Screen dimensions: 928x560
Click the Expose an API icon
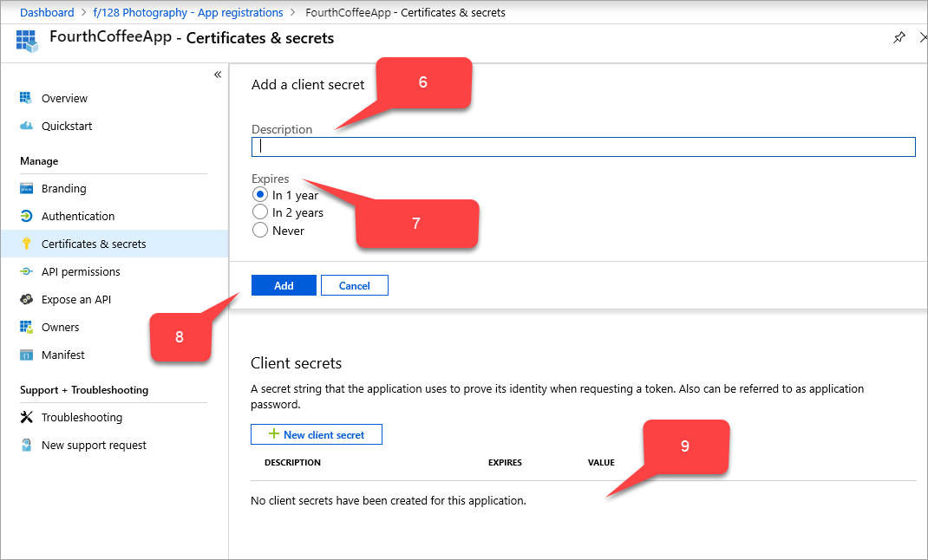coord(28,299)
